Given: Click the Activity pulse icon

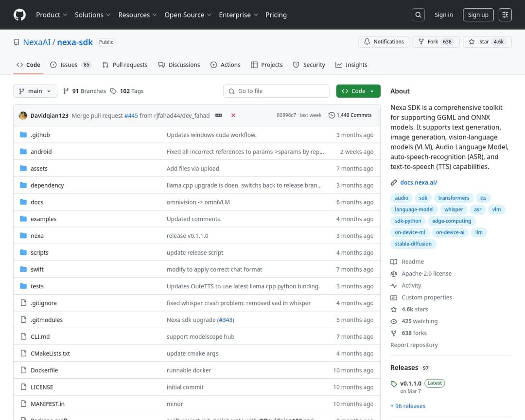Looking at the screenshot, I should point(394,286).
